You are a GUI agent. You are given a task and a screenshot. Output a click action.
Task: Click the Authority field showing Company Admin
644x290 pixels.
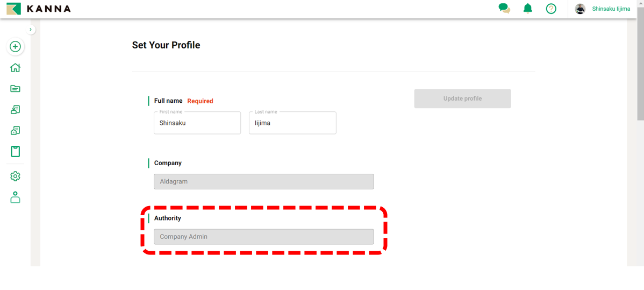pyautogui.click(x=263, y=237)
